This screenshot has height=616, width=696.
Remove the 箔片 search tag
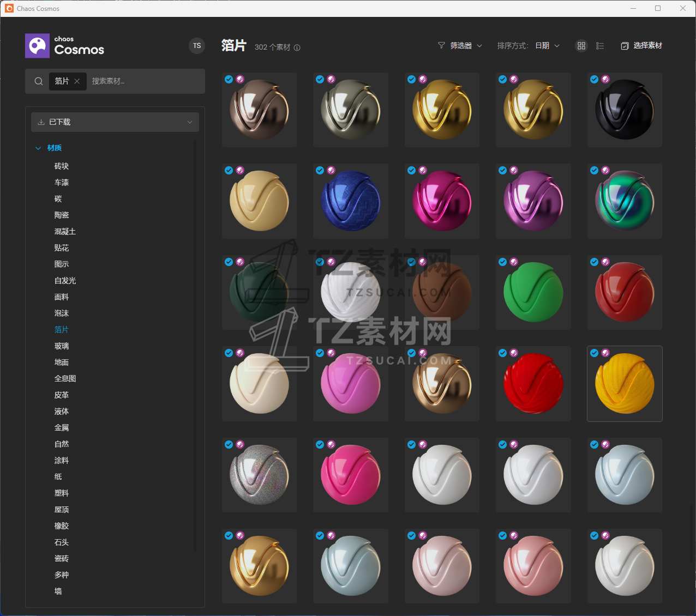click(x=77, y=81)
